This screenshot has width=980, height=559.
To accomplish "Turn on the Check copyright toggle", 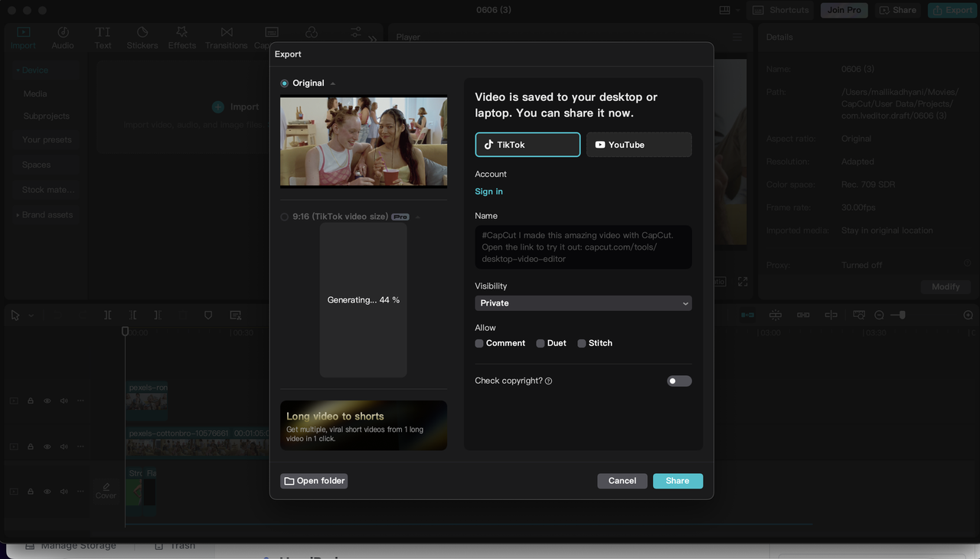I will point(678,381).
